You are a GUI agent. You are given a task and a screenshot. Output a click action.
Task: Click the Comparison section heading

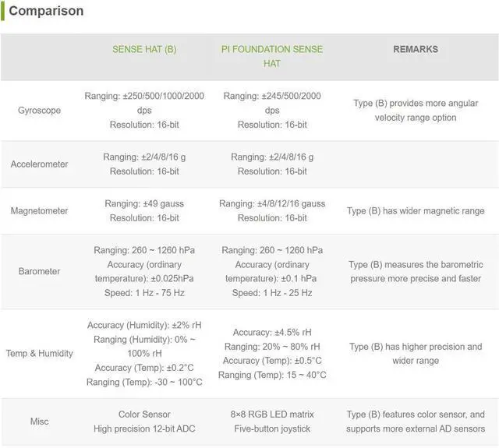point(46,12)
